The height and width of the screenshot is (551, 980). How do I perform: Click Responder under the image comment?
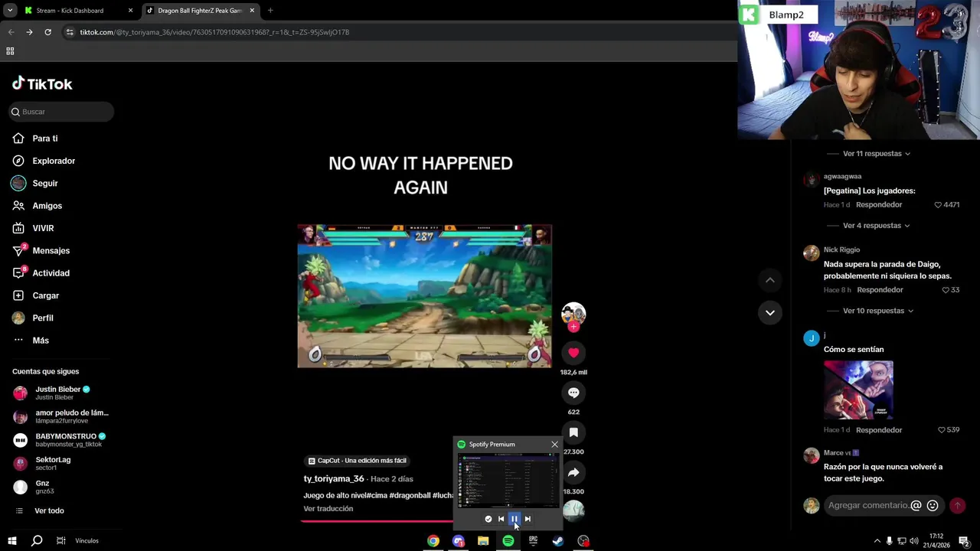(879, 430)
